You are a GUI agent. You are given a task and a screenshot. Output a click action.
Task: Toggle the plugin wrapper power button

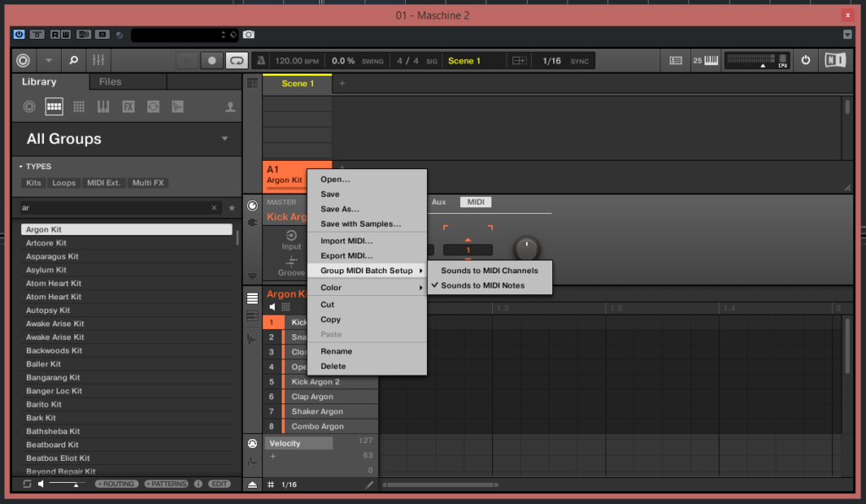[x=19, y=34]
